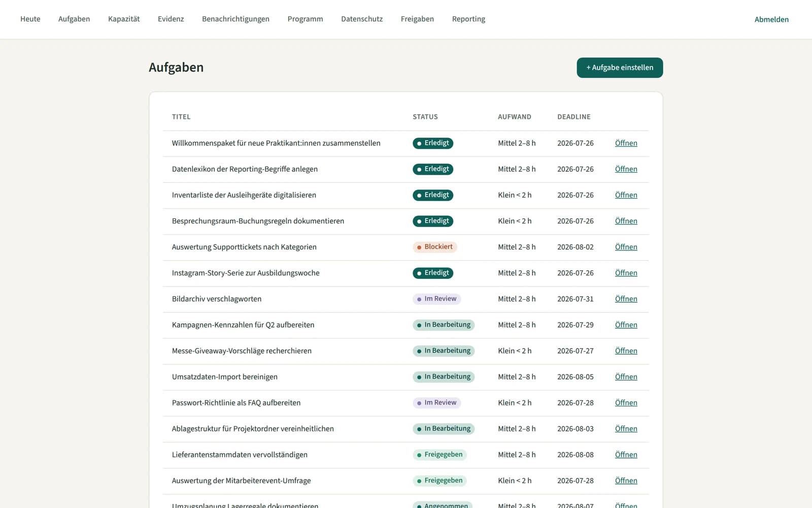
Task: Open the Datenlexikon task via Öffnen
Action: pyautogui.click(x=626, y=169)
